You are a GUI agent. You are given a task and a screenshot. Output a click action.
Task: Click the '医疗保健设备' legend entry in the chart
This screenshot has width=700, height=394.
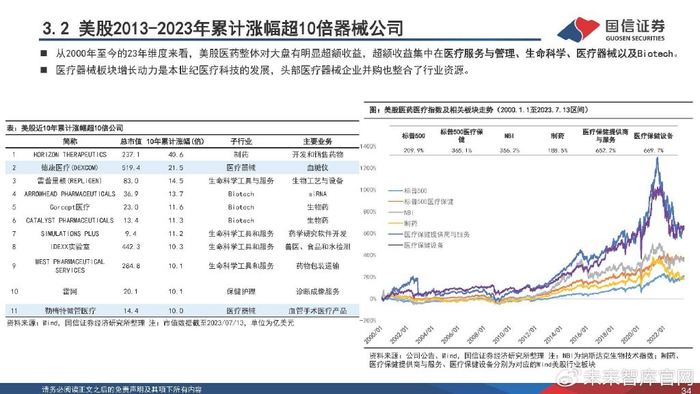(x=416, y=245)
